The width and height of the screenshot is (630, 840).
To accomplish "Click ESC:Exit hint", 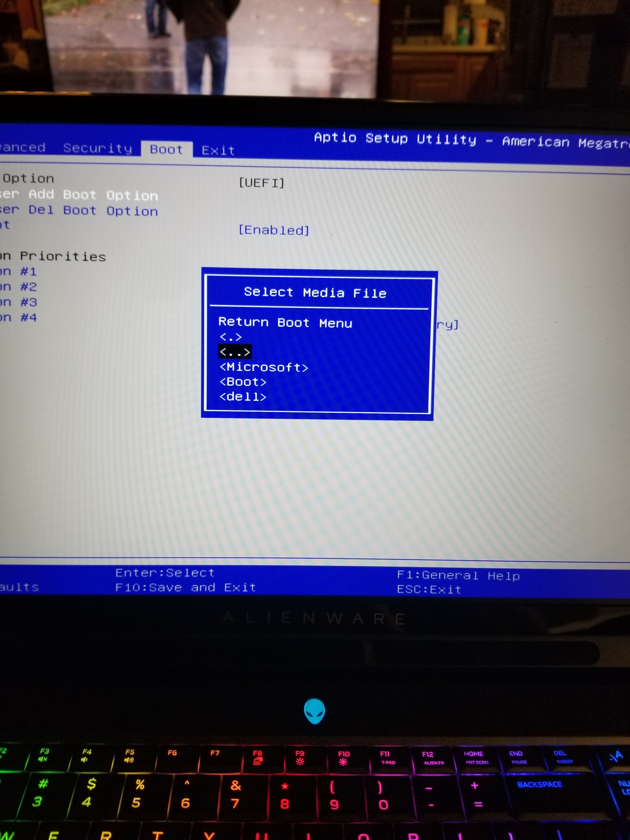I will tap(429, 589).
